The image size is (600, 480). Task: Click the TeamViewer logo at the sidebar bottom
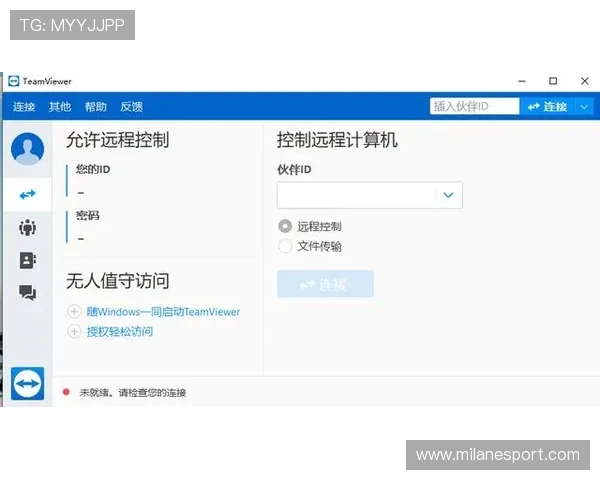click(x=28, y=384)
